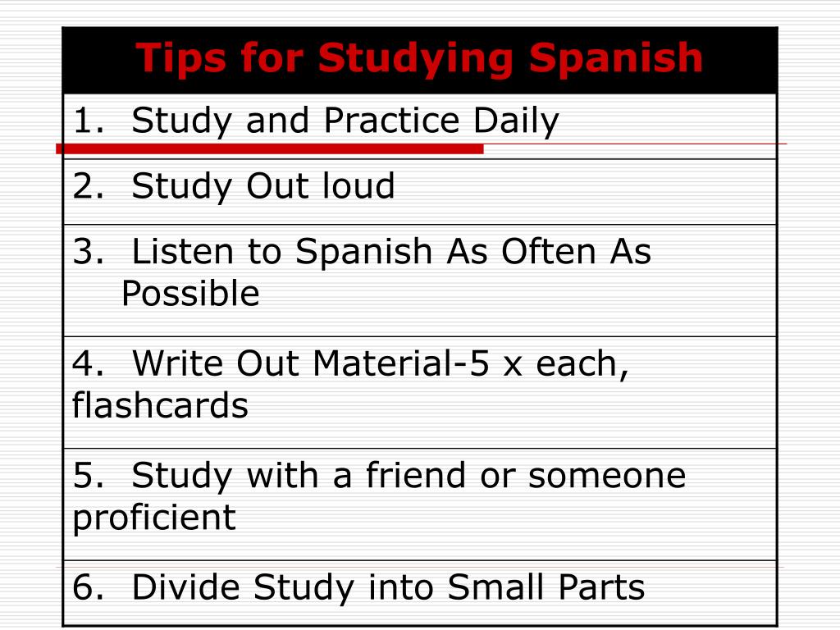The image size is (840, 630).
Task: Click the word 'Daily' in row one
Action: point(517,121)
